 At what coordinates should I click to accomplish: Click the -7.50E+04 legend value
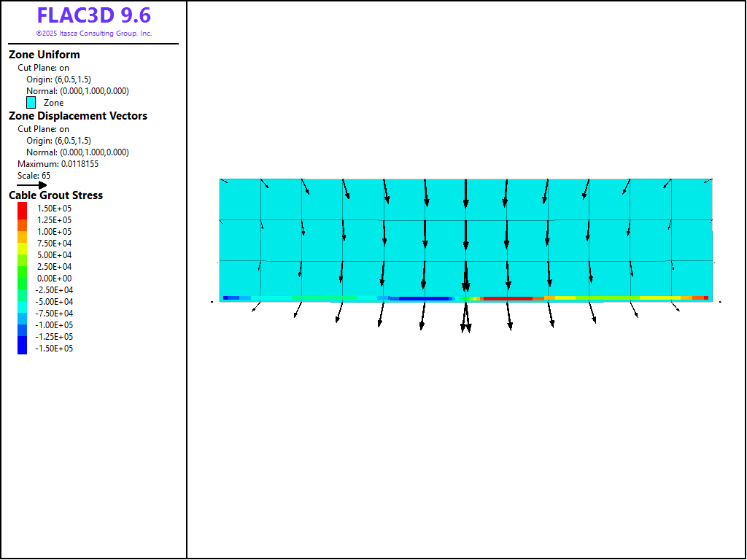click(55, 313)
